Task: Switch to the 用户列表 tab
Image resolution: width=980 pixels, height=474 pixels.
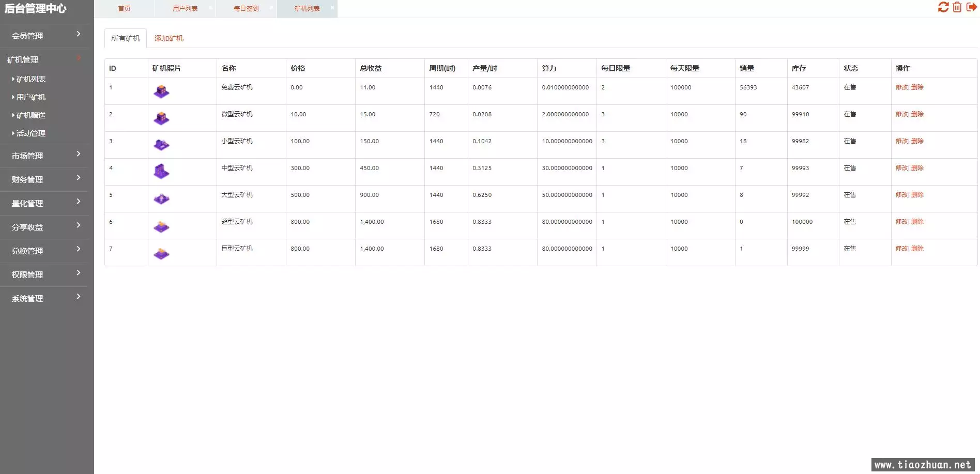Action: (185, 8)
